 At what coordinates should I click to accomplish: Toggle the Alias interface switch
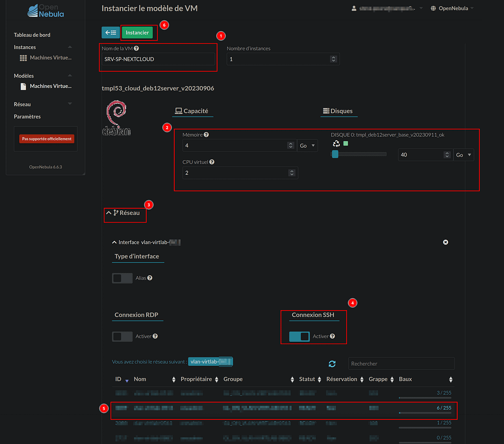pyautogui.click(x=122, y=278)
